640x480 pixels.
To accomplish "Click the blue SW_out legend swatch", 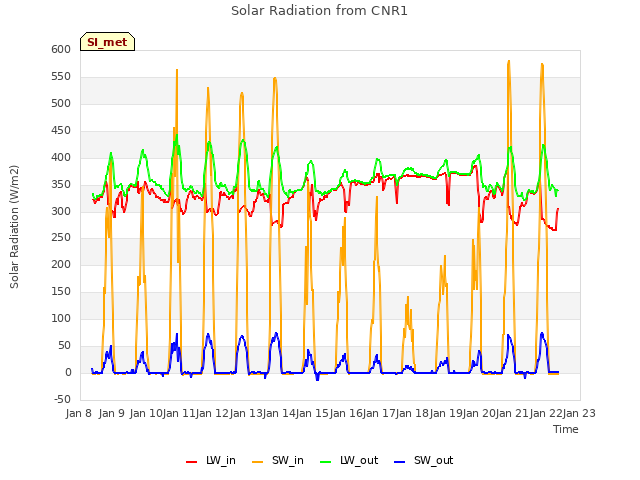I will [400, 462].
